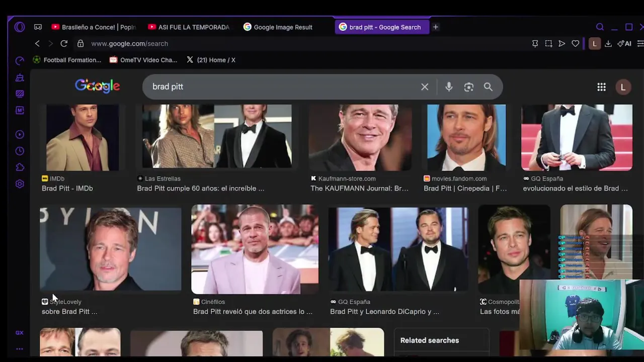This screenshot has width=644, height=362.
Task: Open a new tab with plus button
Action: point(436,27)
